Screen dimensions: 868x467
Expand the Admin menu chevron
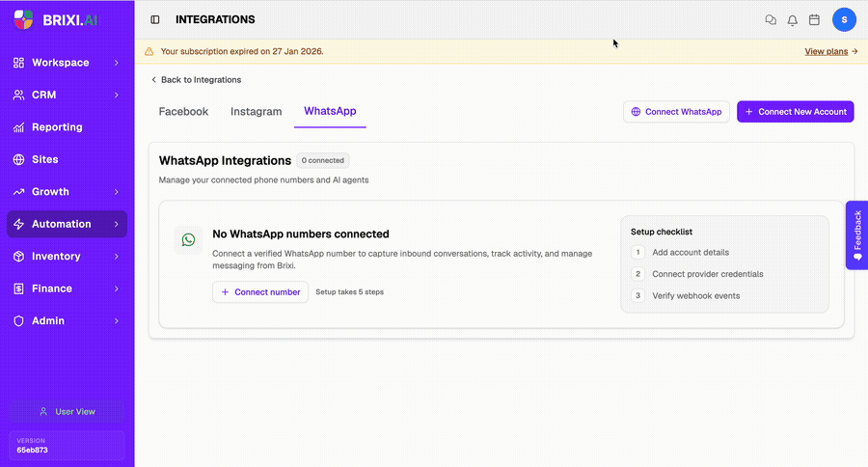pos(117,321)
